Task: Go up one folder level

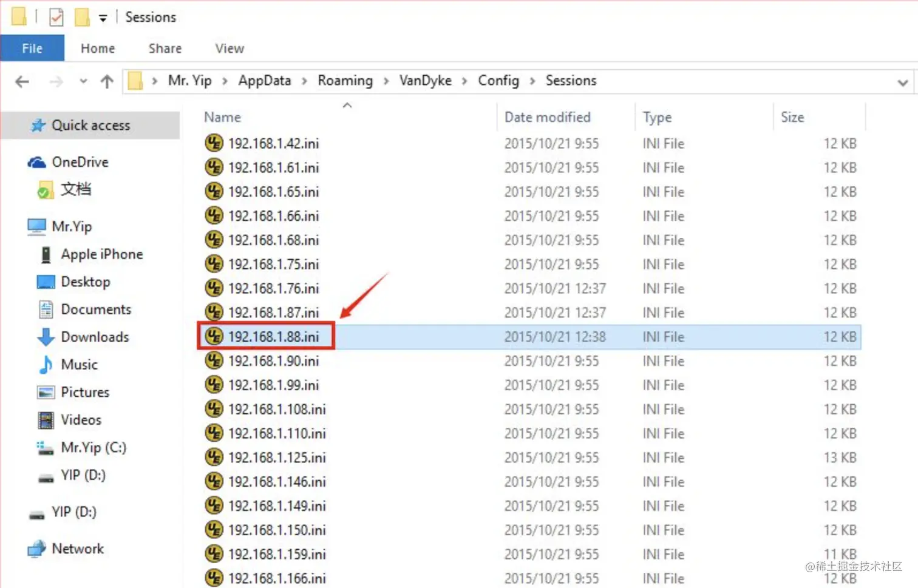Action: click(107, 81)
